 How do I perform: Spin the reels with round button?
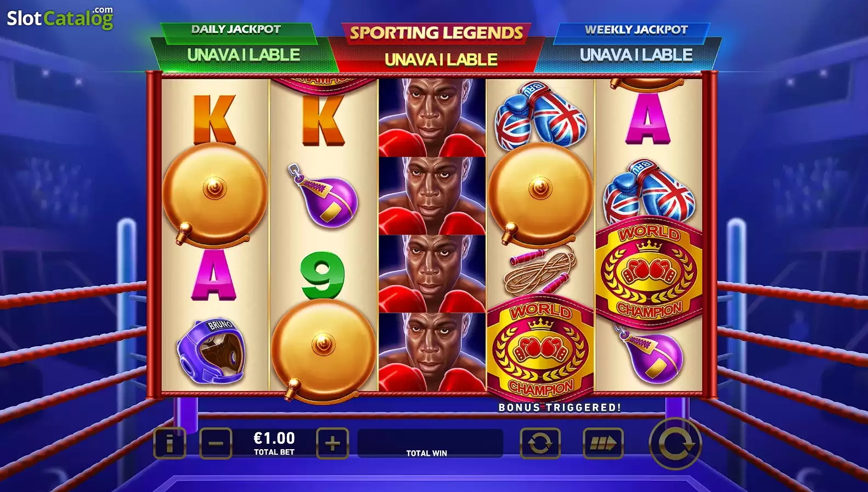pos(675,444)
